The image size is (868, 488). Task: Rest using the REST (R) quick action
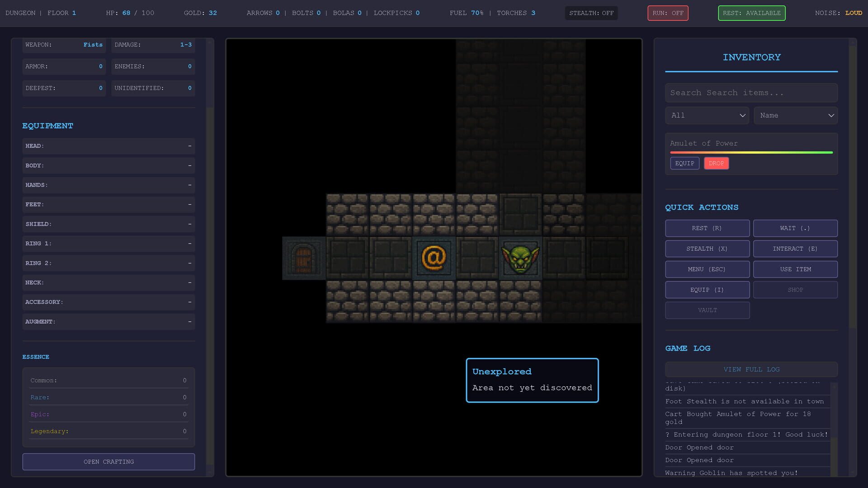[707, 228]
